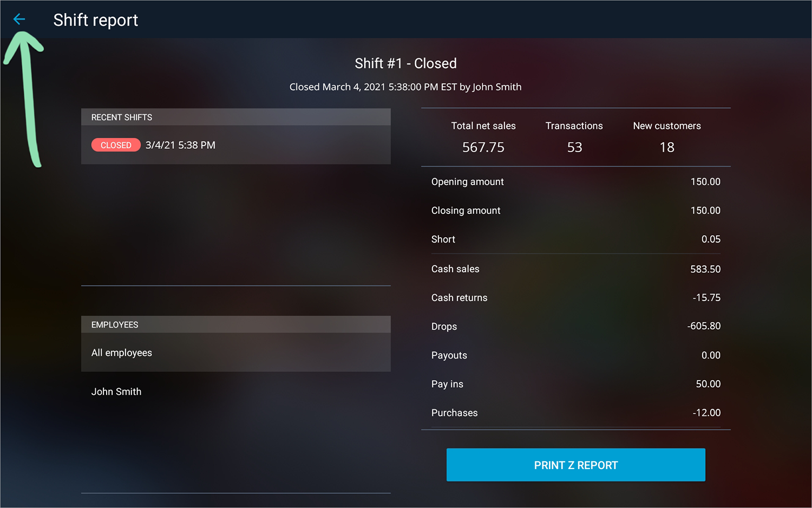
Task: Click the Closed March 4, 2021 timestamp line
Action: coord(405,87)
